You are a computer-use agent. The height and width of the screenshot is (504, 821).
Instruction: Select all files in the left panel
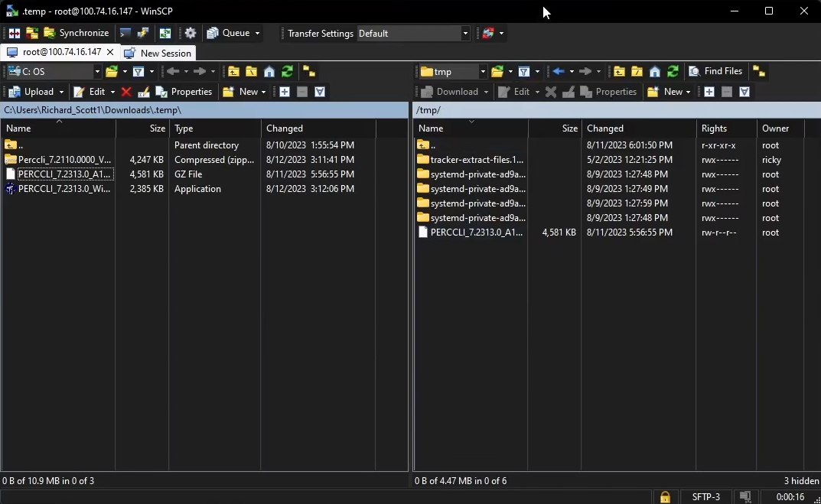[x=284, y=91]
